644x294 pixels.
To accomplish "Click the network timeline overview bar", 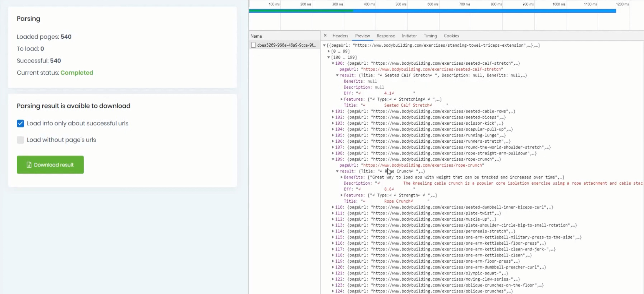I will point(433,11).
